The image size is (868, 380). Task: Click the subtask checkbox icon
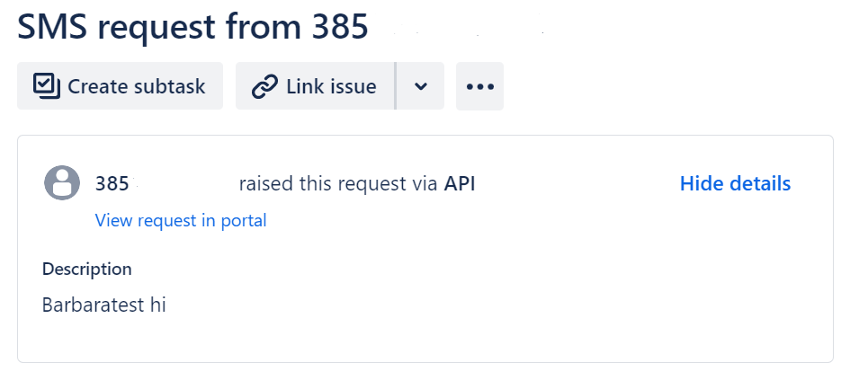(46, 85)
